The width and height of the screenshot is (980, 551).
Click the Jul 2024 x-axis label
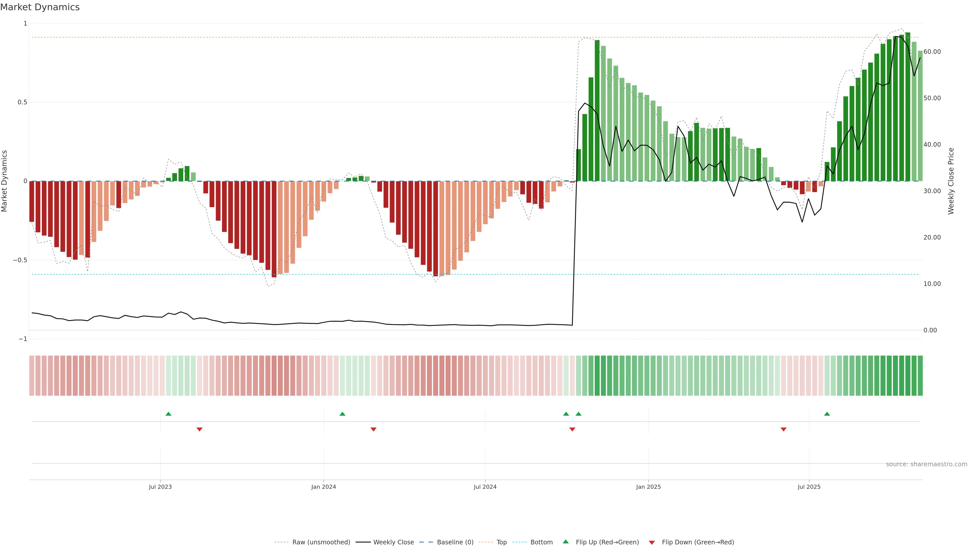point(485,487)
